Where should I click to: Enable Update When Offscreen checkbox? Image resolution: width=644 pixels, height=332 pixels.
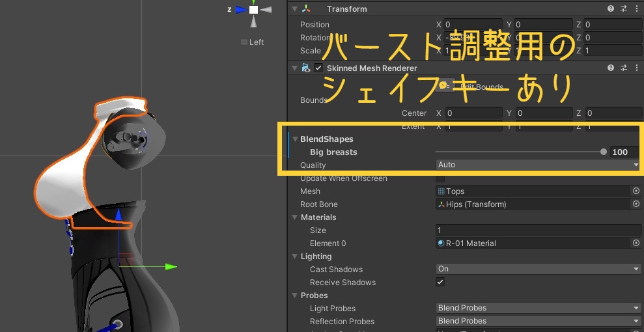440,178
